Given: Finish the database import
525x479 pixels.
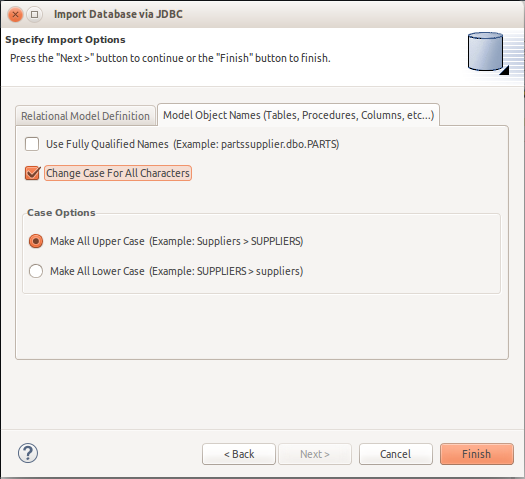Looking at the screenshot, I should click(476, 454).
